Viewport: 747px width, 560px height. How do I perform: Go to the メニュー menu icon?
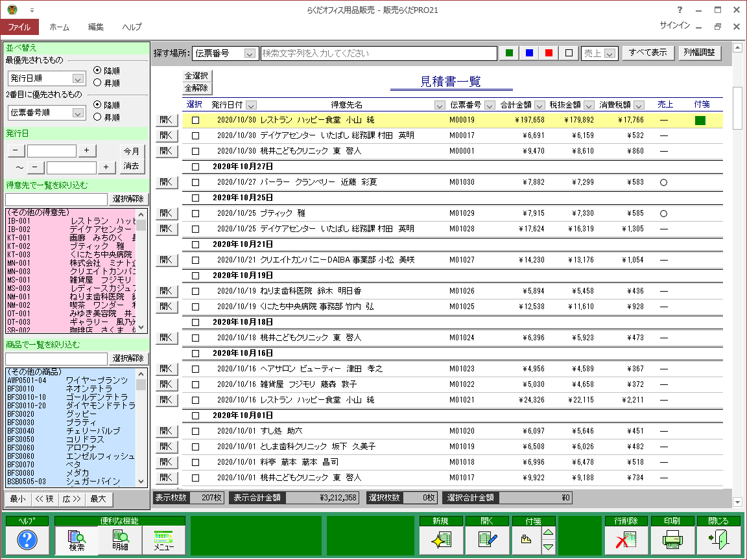pos(163,540)
